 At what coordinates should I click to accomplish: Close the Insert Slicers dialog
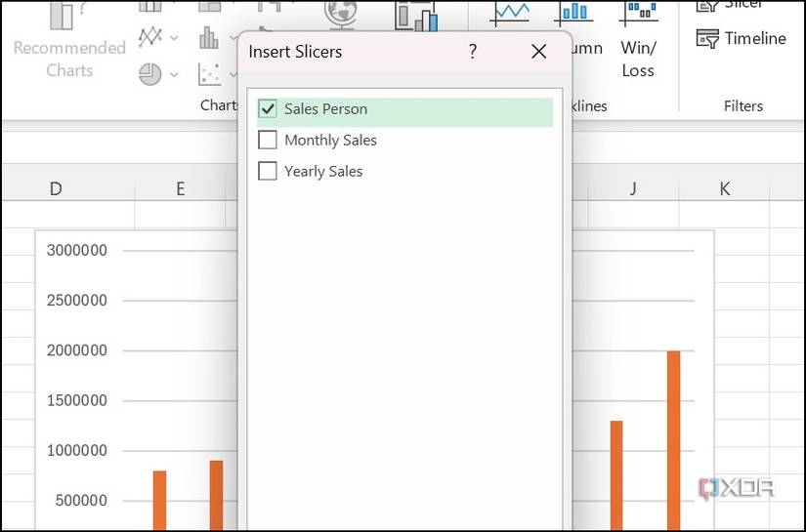(538, 52)
